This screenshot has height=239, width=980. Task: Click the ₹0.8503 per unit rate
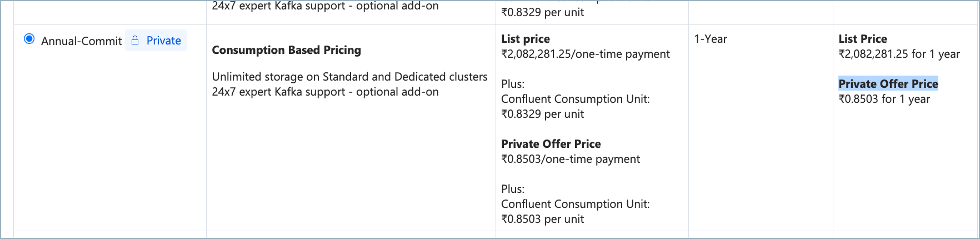(542, 219)
